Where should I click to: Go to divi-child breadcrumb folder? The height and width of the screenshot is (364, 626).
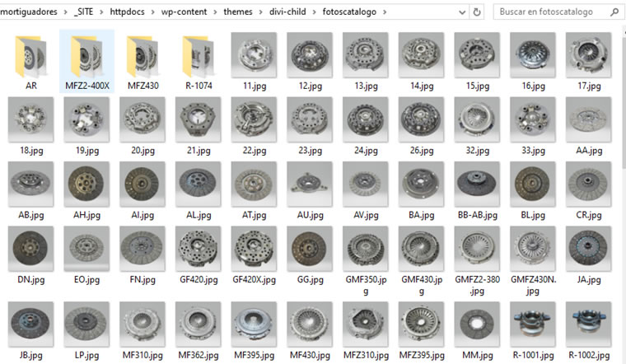[287, 12]
